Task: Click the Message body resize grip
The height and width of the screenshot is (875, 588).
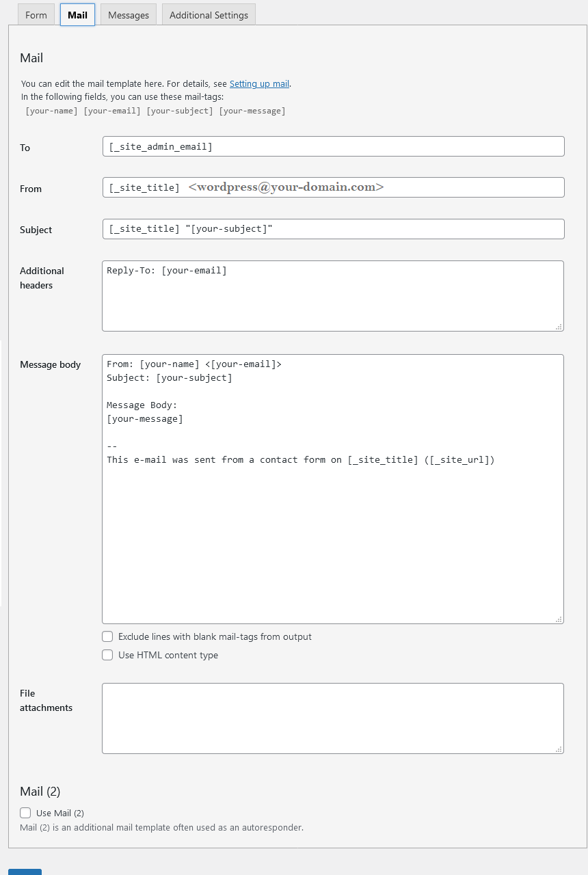Action: [560, 619]
